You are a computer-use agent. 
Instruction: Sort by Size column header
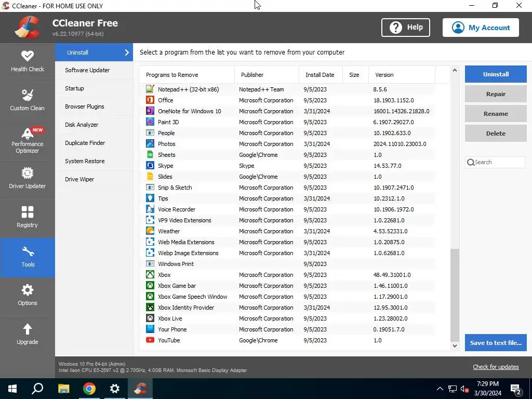pyautogui.click(x=355, y=75)
